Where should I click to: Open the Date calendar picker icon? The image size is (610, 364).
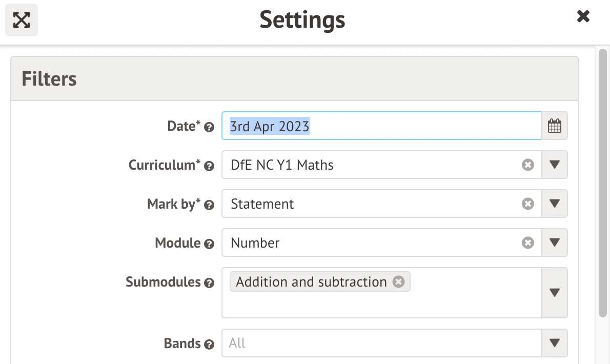click(555, 126)
